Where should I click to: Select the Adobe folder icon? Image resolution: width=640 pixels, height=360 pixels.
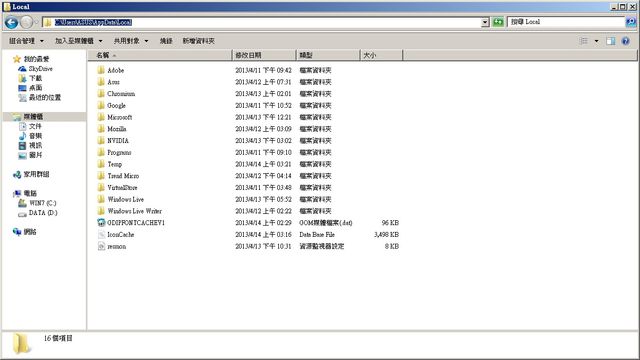[101, 70]
